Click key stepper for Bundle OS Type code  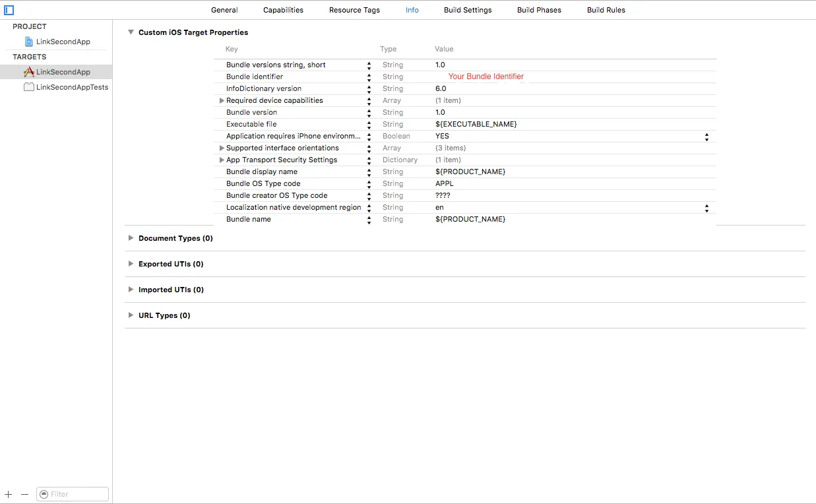pyautogui.click(x=369, y=184)
